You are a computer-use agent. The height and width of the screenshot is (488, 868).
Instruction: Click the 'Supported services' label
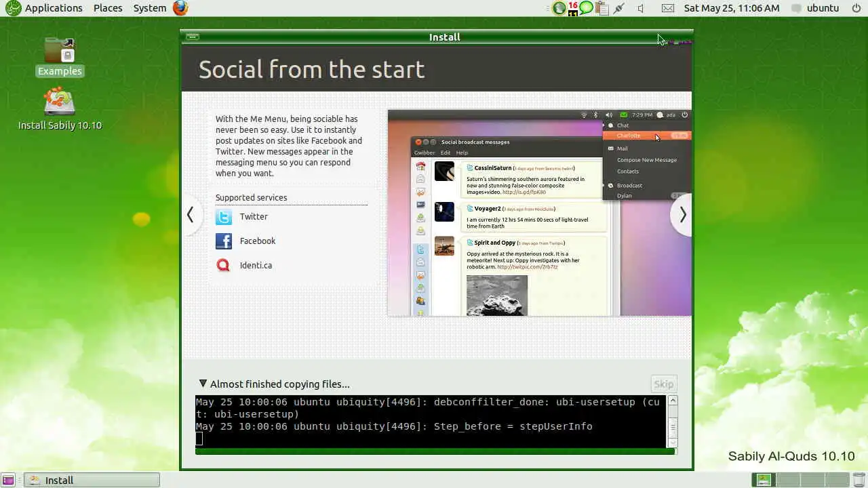click(x=251, y=198)
